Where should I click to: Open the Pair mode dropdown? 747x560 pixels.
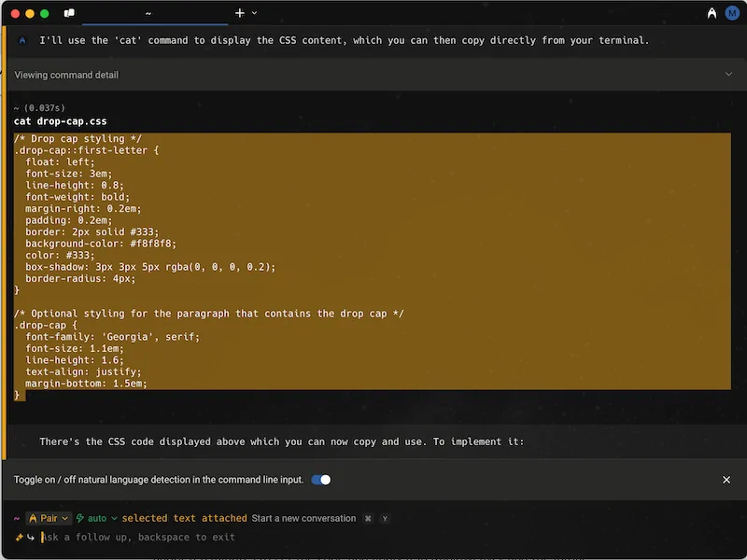coord(49,518)
